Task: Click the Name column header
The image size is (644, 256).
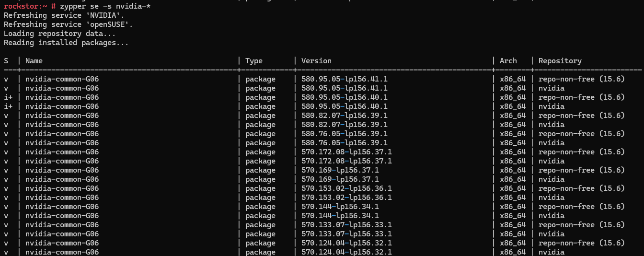Action: pyautogui.click(x=34, y=61)
